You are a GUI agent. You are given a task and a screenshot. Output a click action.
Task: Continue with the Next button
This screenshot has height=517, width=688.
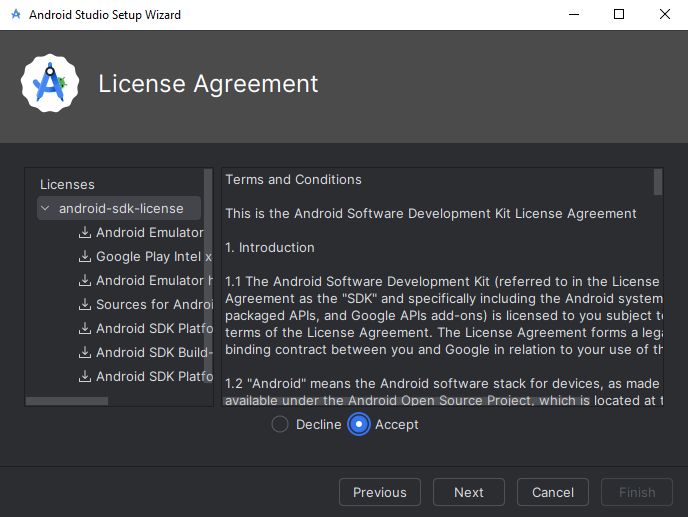[x=469, y=492]
